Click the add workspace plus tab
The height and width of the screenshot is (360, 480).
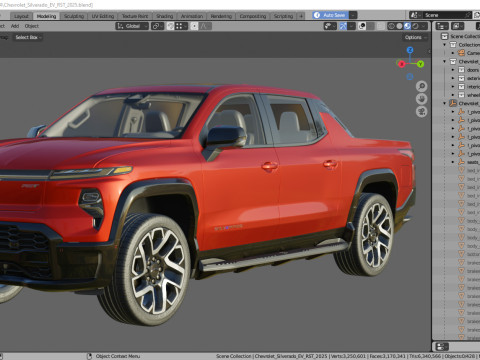pos(301,16)
